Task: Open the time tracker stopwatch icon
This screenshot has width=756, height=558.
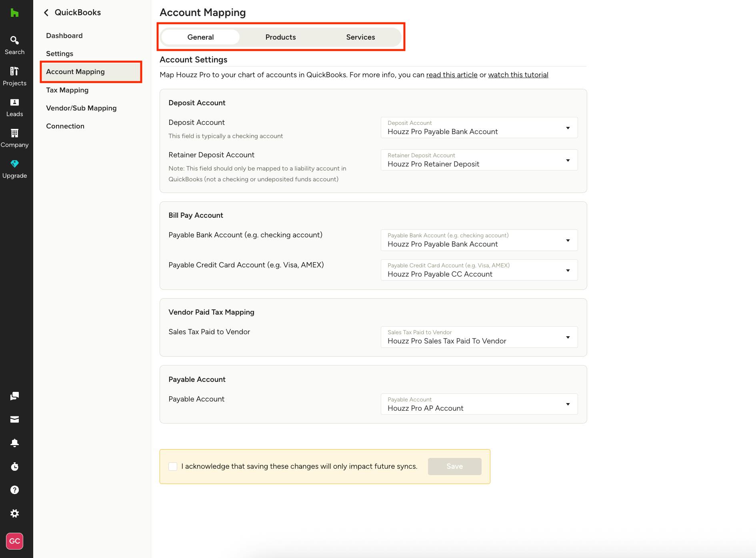Action: 14,466
